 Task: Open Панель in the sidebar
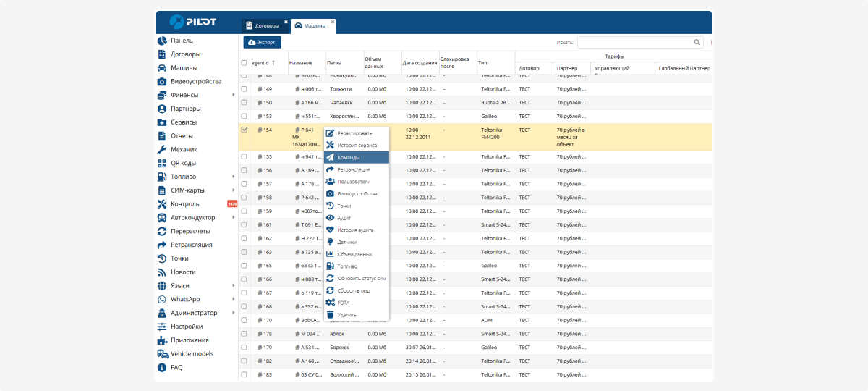(182, 41)
